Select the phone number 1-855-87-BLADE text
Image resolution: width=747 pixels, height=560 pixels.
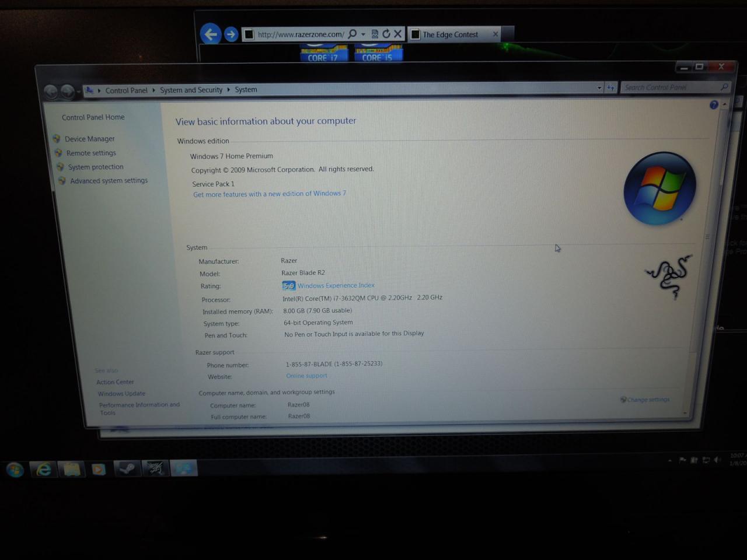334,363
